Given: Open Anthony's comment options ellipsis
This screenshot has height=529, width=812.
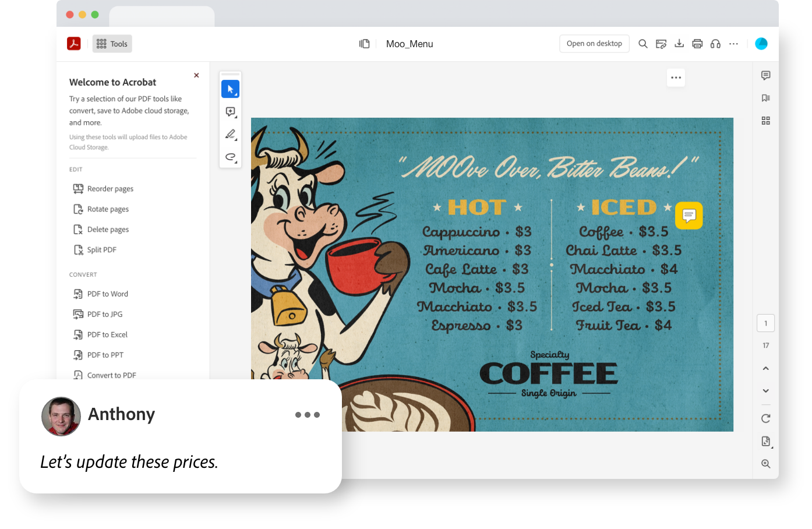Looking at the screenshot, I should coord(308,415).
